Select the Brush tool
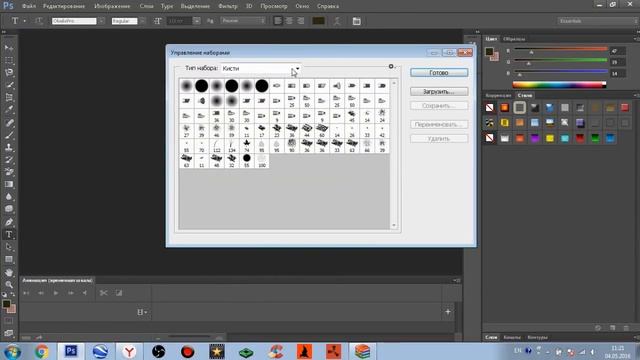 click(x=9, y=135)
